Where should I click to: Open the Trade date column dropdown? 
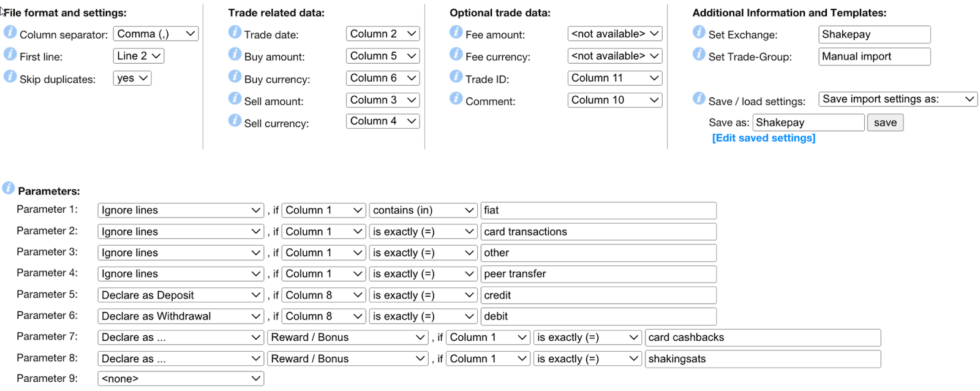(x=383, y=34)
